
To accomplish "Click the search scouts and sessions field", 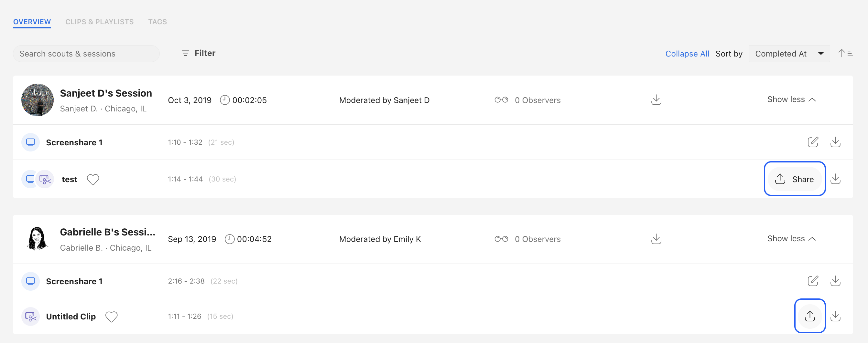I will pyautogui.click(x=86, y=53).
